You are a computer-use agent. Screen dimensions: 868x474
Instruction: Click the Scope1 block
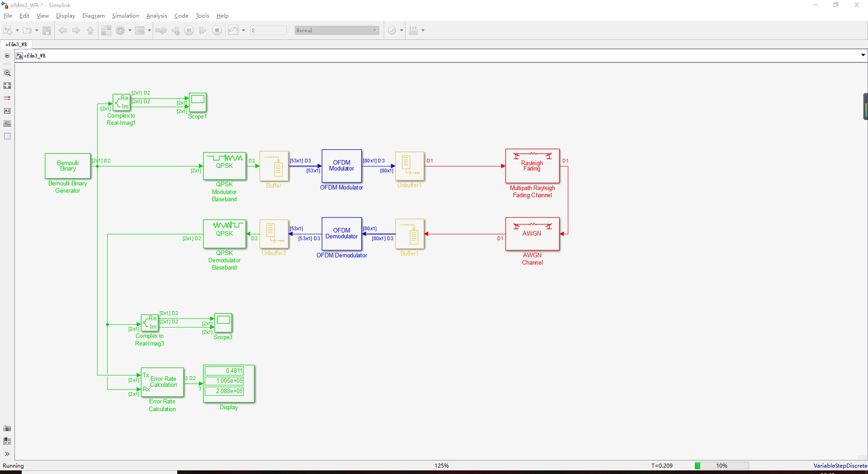click(198, 102)
